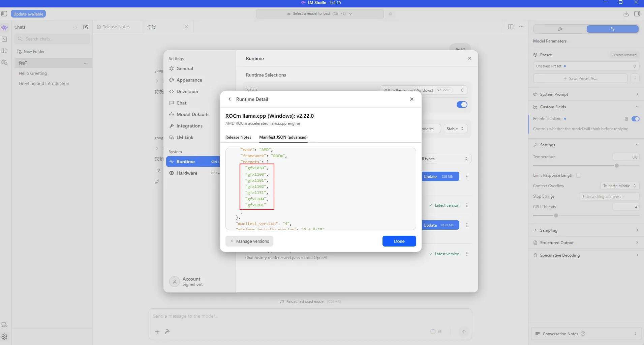The width and height of the screenshot is (644, 345).
Task: Expand the System Prompt section
Action: [586, 94]
